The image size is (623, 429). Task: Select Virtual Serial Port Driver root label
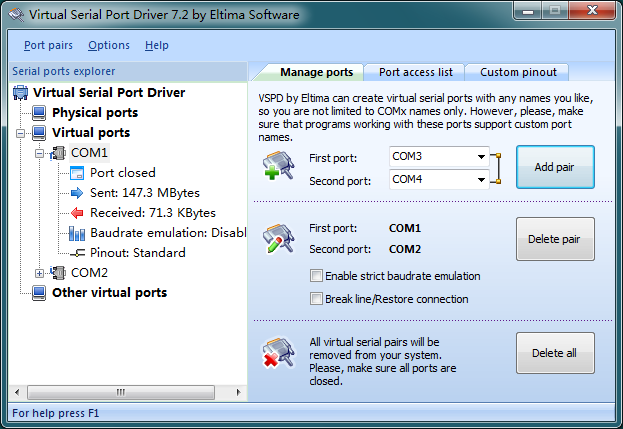[x=109, y=93]
